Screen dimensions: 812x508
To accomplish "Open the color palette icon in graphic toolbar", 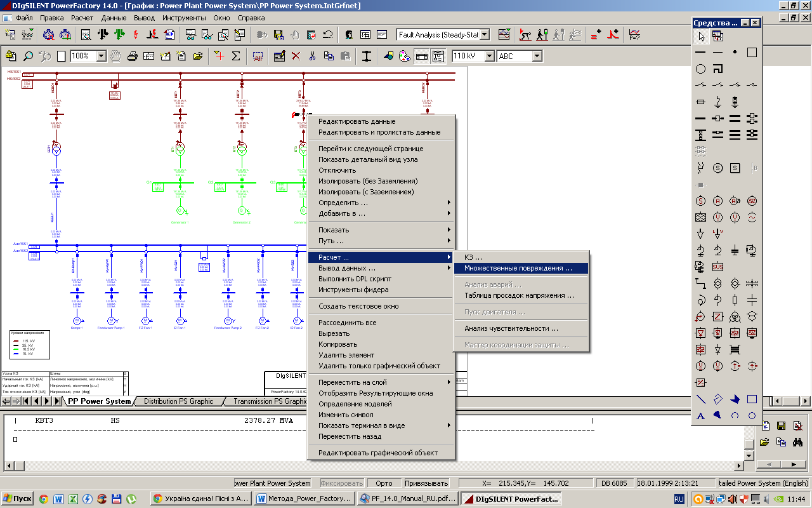I will [405, 56].
